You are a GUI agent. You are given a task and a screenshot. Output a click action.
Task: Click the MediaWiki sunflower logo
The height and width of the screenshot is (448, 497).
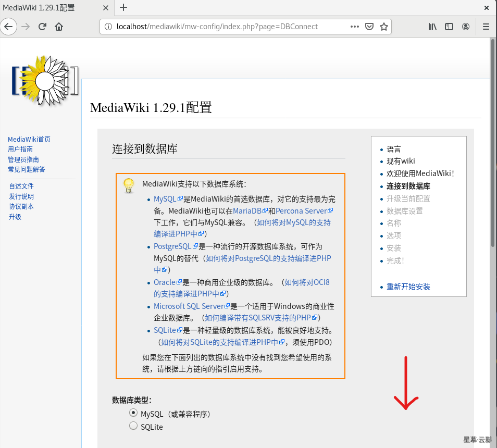[x=45, y=81]
